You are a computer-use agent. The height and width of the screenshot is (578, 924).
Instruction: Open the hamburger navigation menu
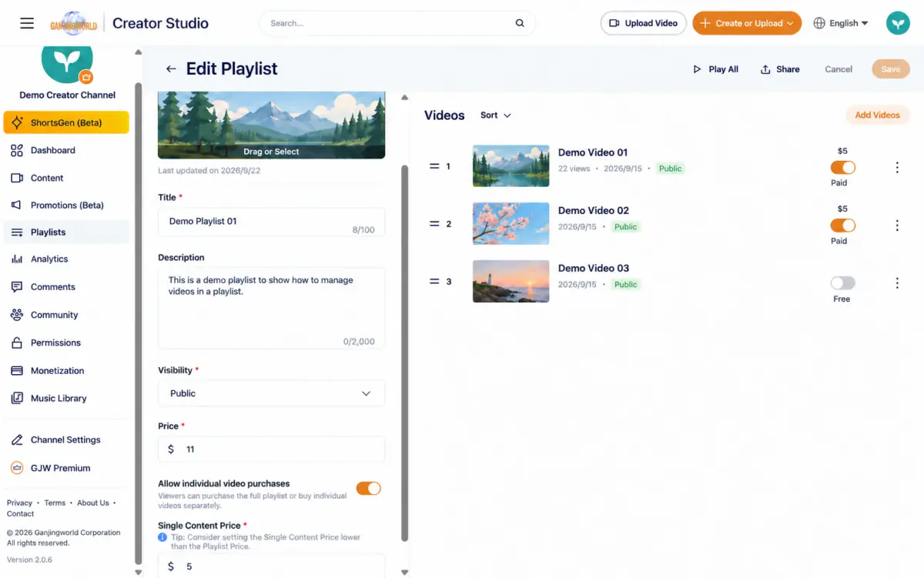pyautogui.click(x=27, y=23)
